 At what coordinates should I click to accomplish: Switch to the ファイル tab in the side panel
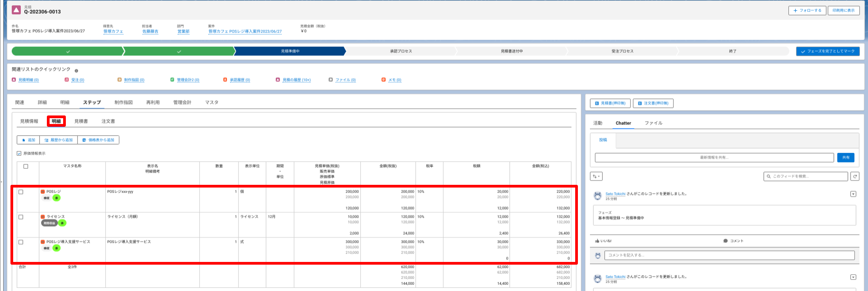(x=653, y=123)
